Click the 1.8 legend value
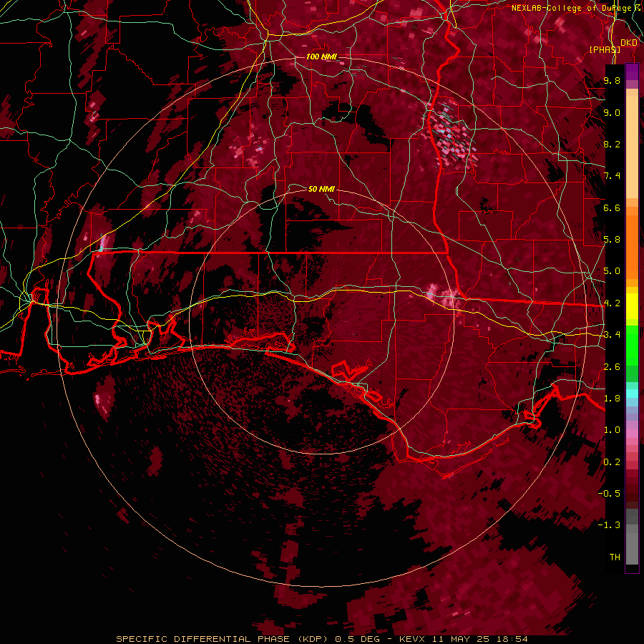The height and width of the screenshot is (644, 644). (x=612, y=399)
